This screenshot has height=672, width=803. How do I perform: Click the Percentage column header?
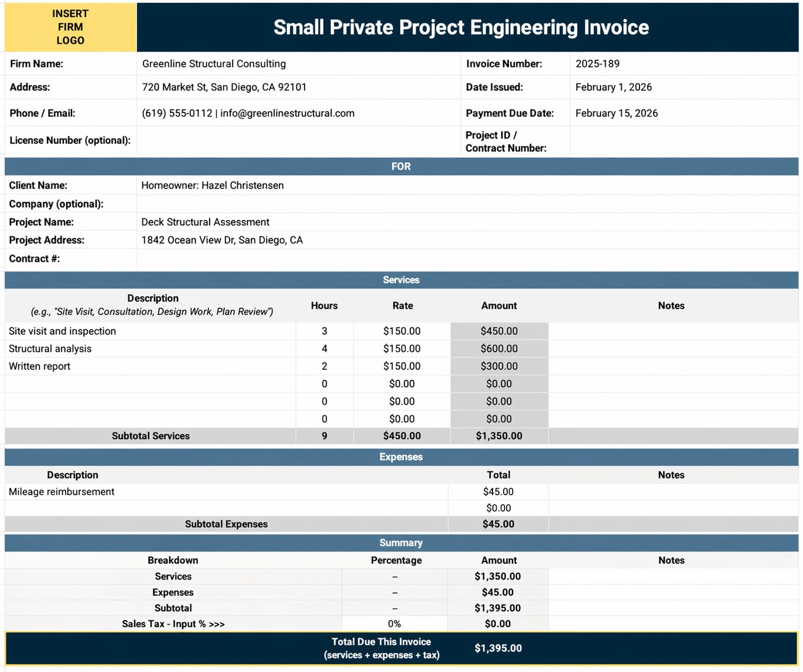(x=396, y=560)
